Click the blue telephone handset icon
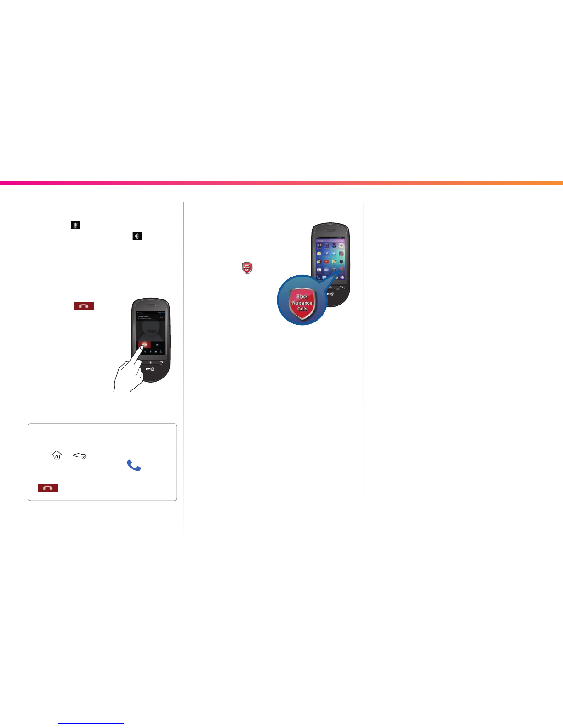Viewport: 563px width, 728px height. click(x=134, y=466)
